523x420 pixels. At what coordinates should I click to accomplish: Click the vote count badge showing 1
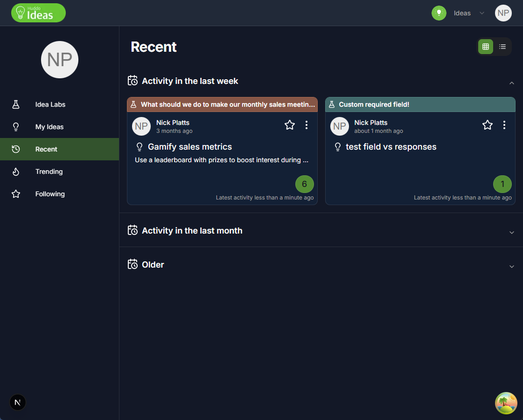pyautogui.click(x=502, y=184)
